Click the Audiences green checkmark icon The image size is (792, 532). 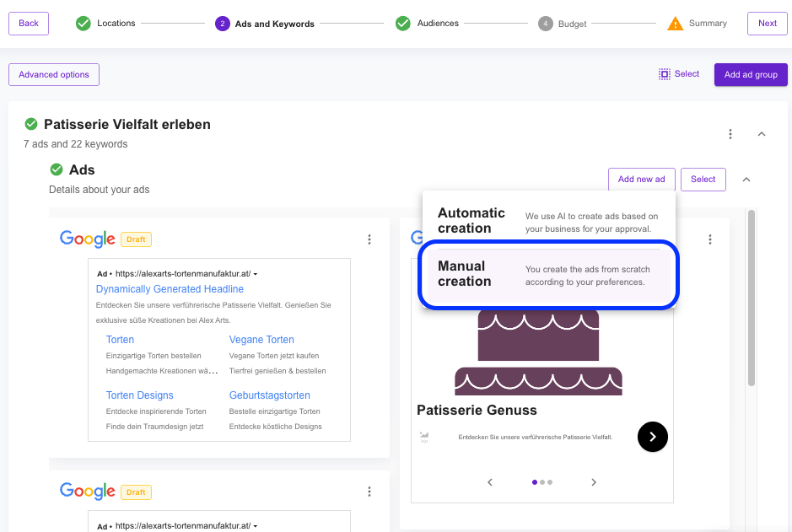click(x=402, y=24)
